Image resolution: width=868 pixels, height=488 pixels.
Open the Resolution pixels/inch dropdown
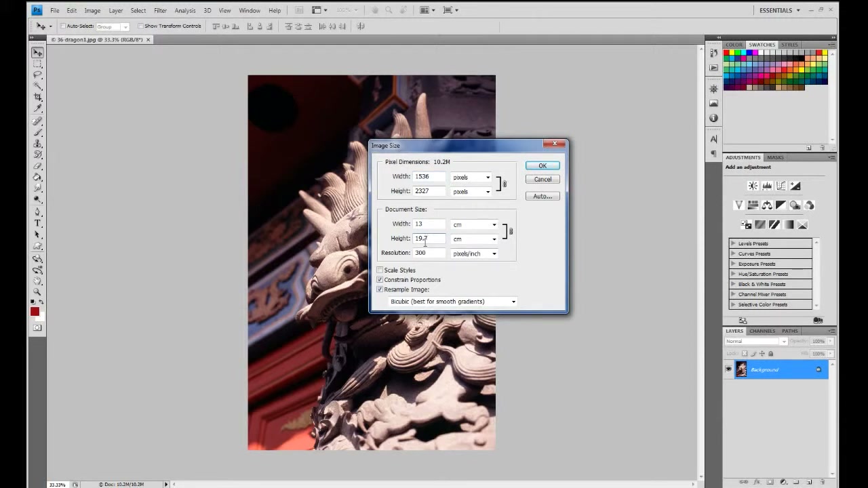[x=475, y=253]
